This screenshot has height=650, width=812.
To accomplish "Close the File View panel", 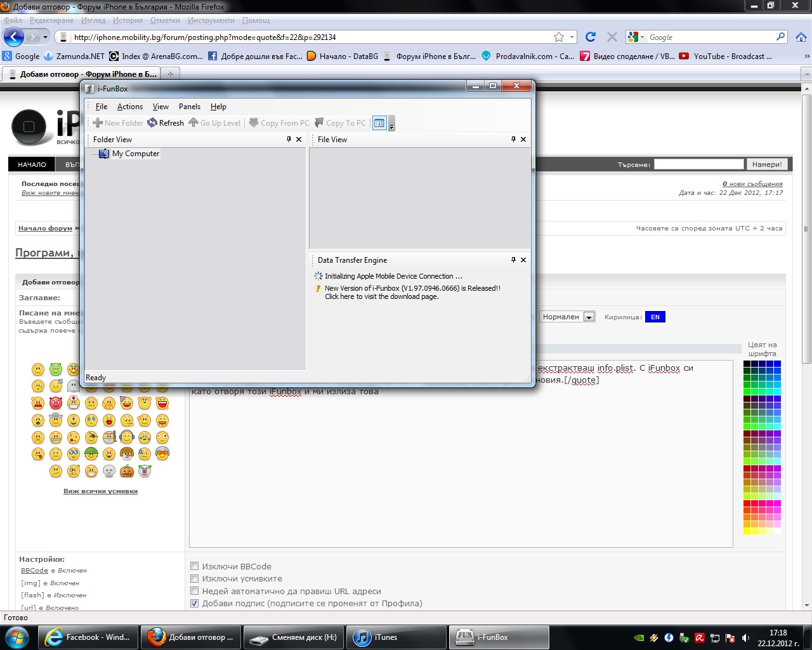I will pyautogui.click(x=523, y=139).
